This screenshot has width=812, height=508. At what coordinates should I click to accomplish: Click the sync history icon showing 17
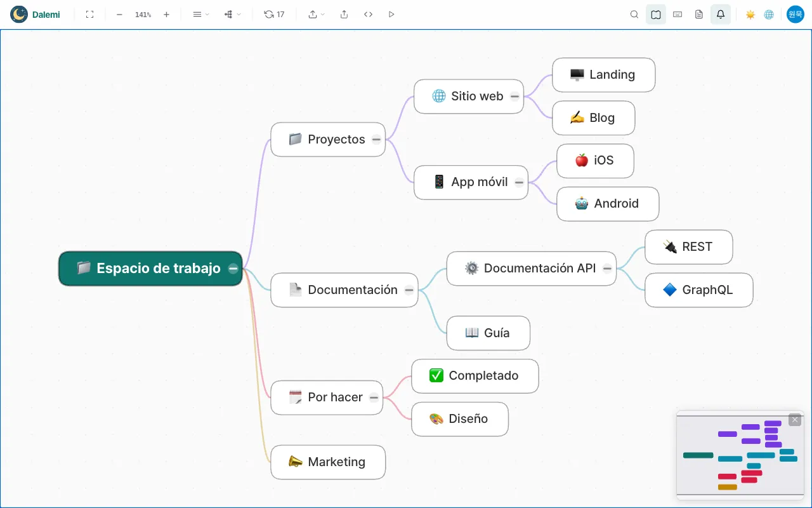coord(274,14)
